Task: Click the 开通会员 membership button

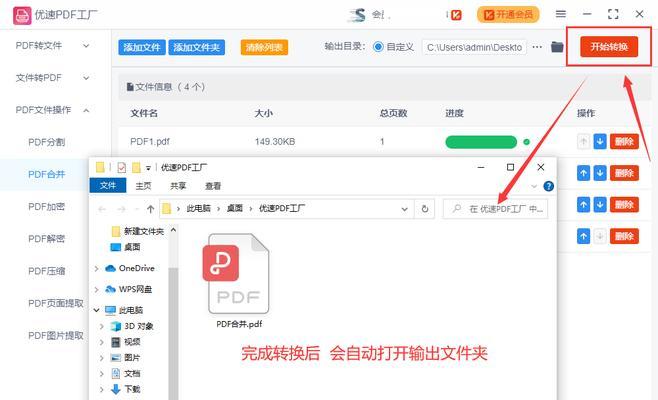Action: pyautogui.click(x=508, y=15)
